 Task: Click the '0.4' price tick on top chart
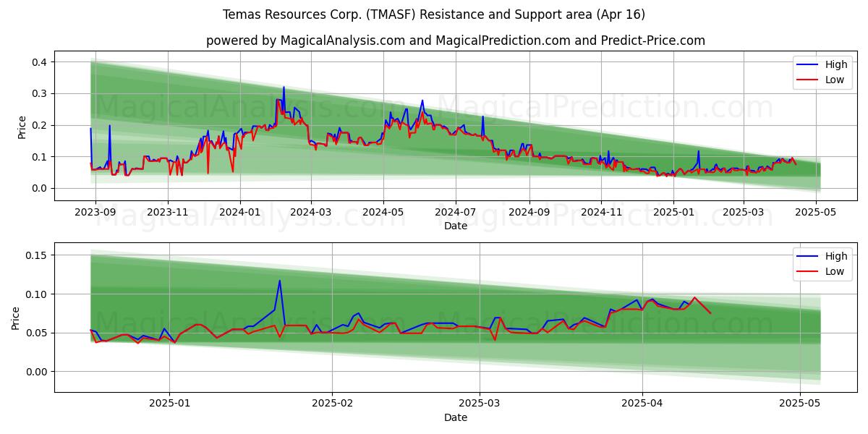41,62
